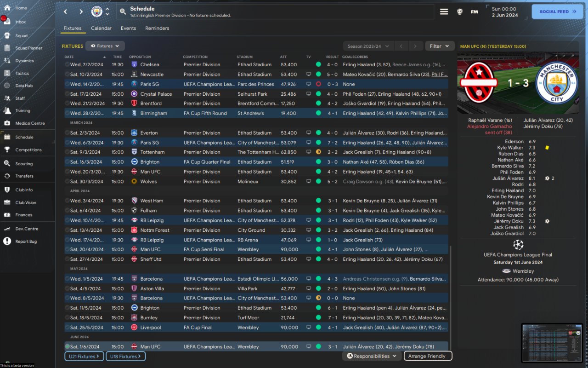Sort by the Competition column header

click(195, 57)
